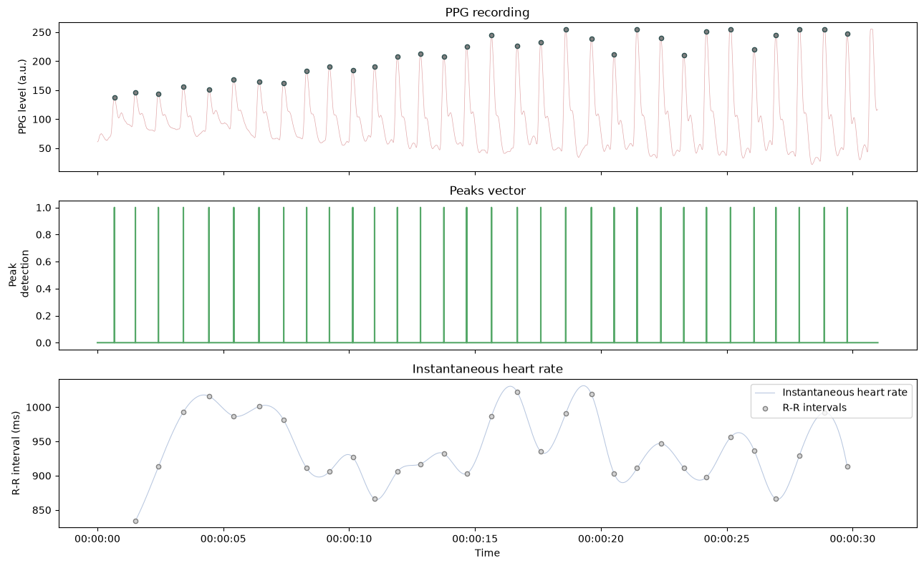Select the 900 tick on the R-R interval axis

[x=44, y=476]
